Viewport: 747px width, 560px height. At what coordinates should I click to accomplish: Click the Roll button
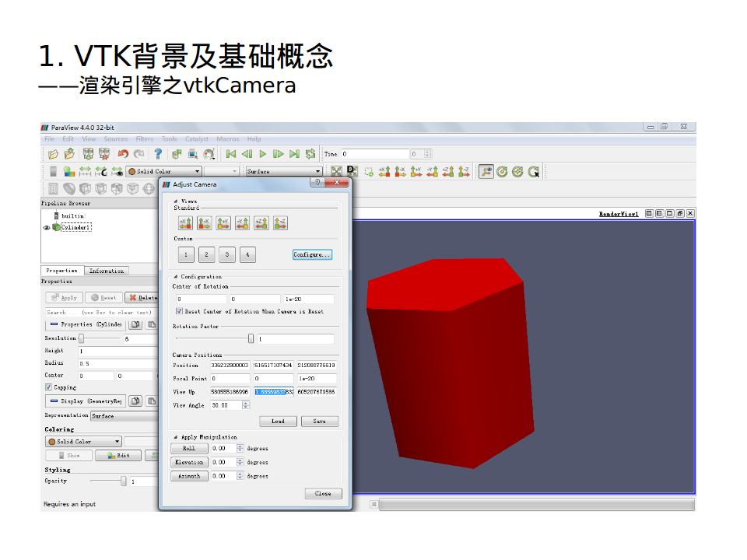(x=189, y=449)
